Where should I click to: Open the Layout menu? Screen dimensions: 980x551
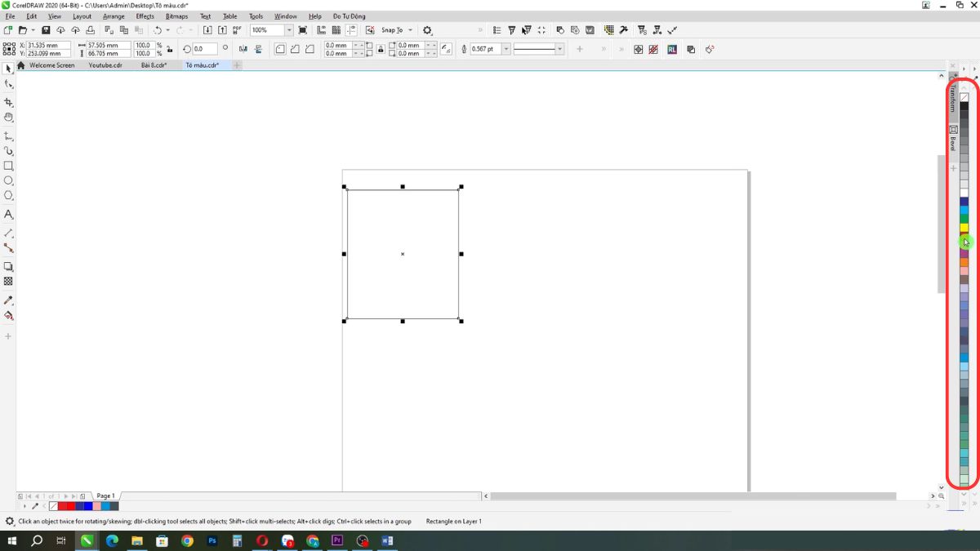82,16
